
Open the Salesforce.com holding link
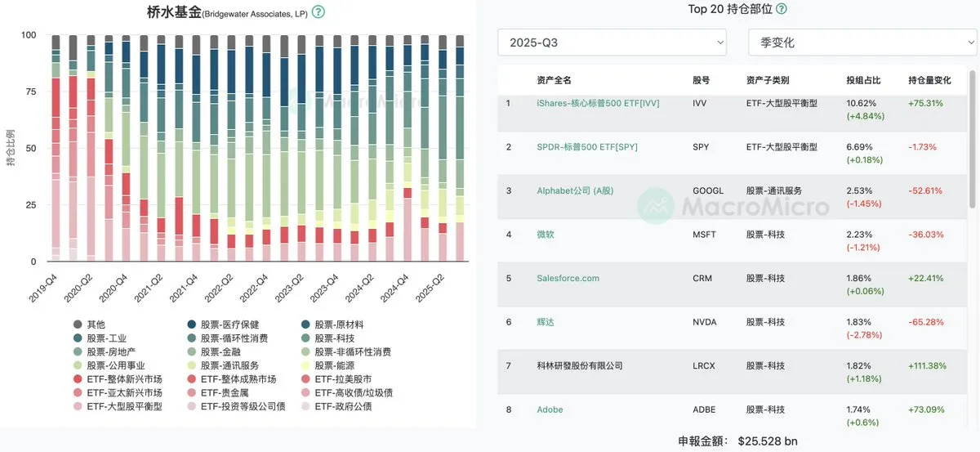568,278
